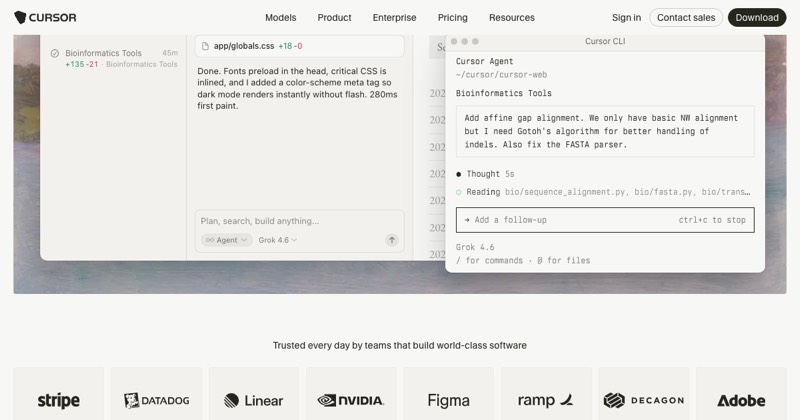Open the Grok 4.6 model dropdown
This screenshot has height=420, width=800.
(278, 240)
